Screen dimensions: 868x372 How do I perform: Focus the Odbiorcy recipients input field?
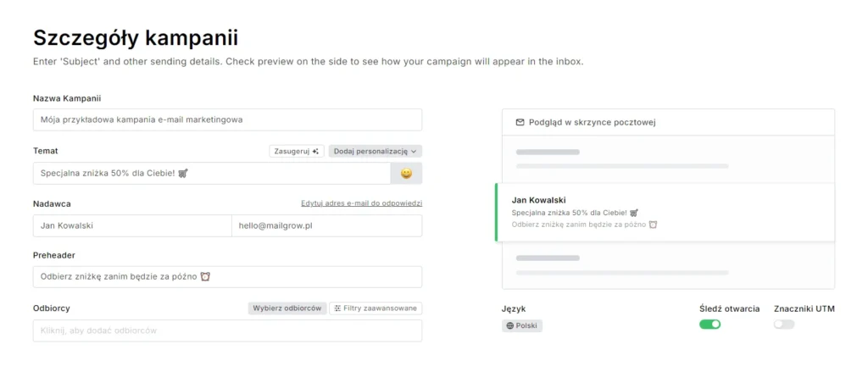[227, 330]
